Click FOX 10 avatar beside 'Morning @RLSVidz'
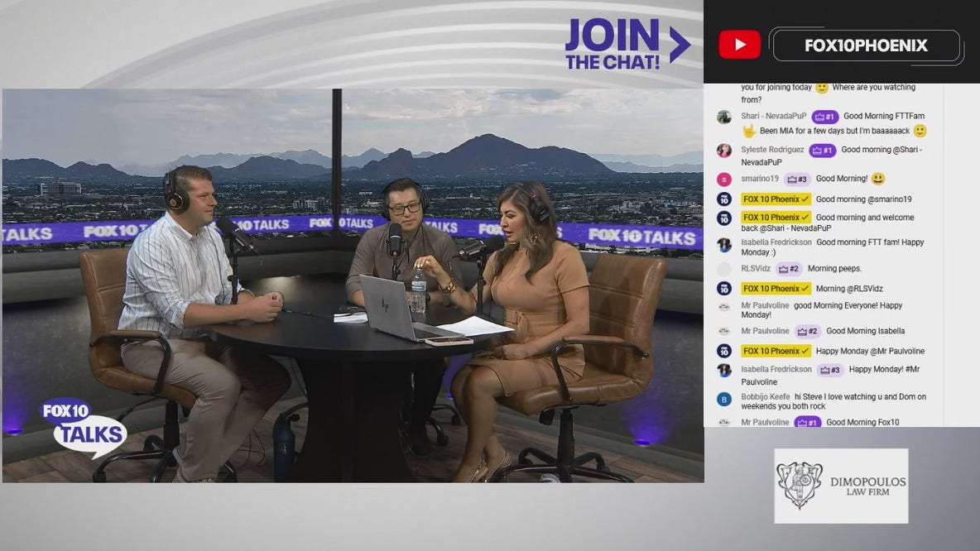Image resolution: width=980 pixels, height=551 pixels. coord(723,289)
